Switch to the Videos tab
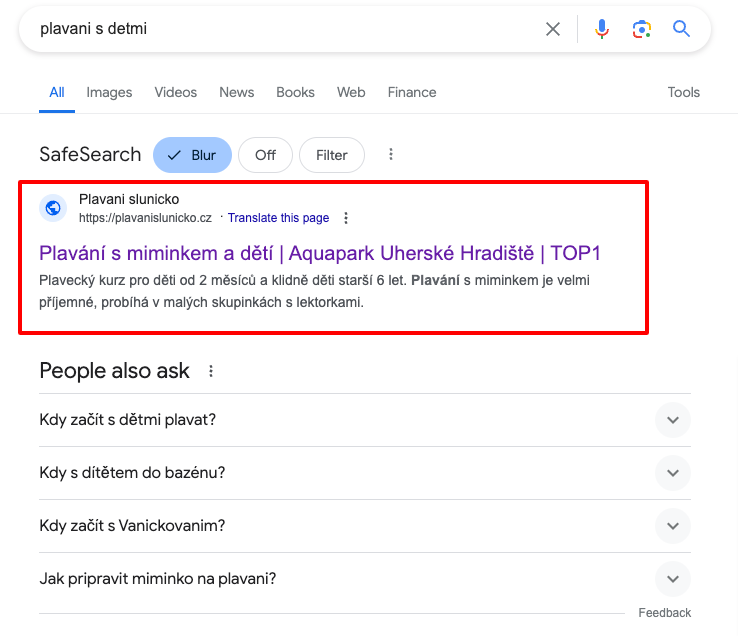 tap(176, 92)
